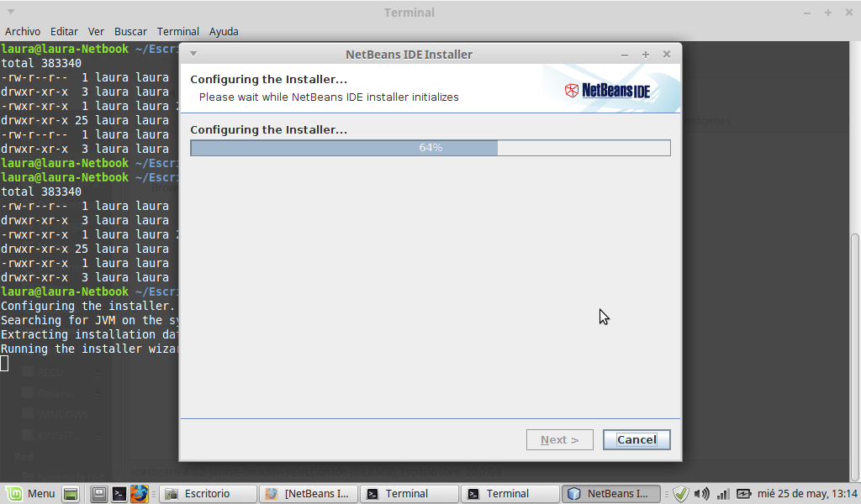Open the volume speaker tray icon
The image size is (861, 504).
(x=701, y=494)
